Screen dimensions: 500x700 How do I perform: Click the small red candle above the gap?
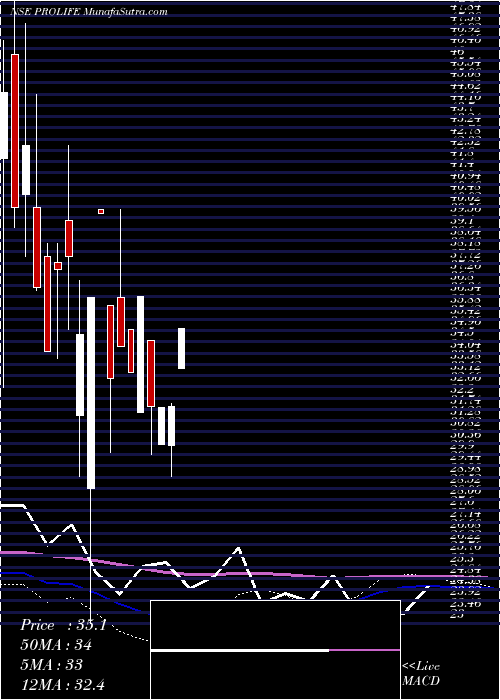101,212
